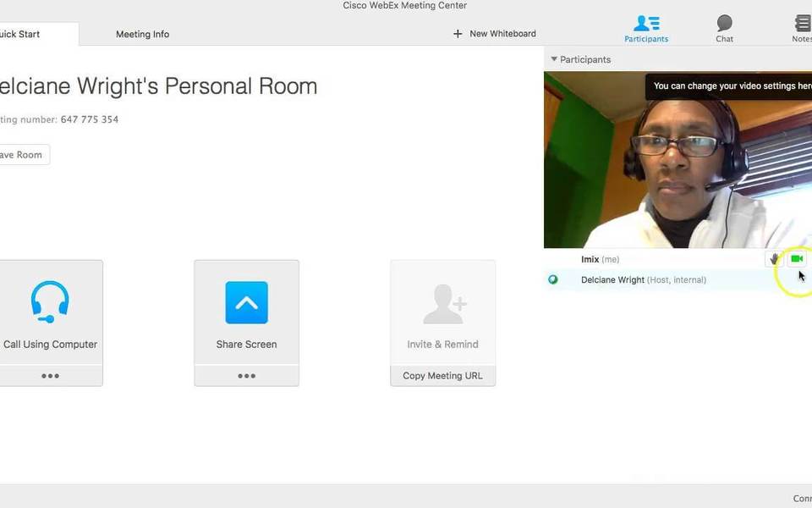Click the Call Using Computer label
Screen dimensions: 812x508
point(50,345)
